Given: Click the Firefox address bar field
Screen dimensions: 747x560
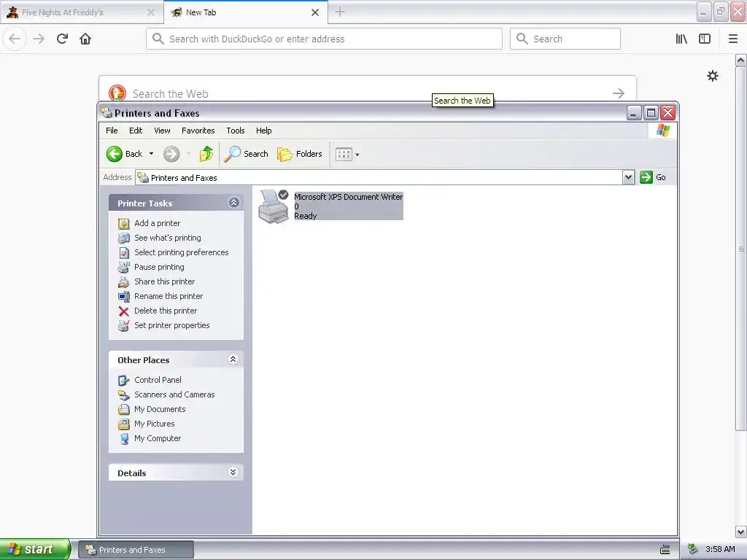Looking at the screenshot, I should pyautogui.click(x=324, y=39).
